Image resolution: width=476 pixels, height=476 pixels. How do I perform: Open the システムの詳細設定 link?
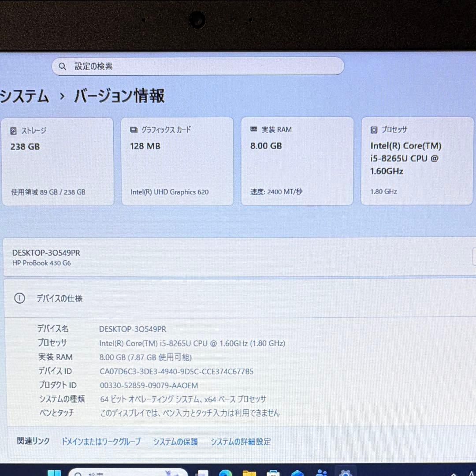(241, 442)
